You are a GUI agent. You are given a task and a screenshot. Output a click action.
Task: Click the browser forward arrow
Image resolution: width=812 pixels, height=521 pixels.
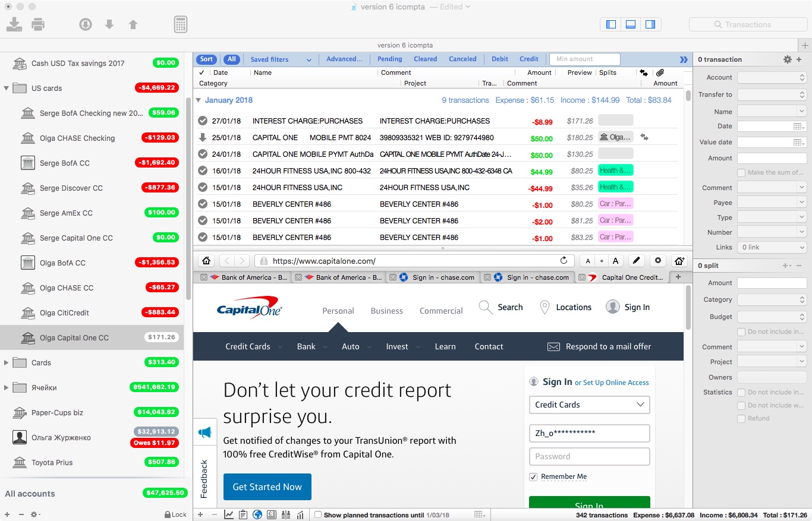[242, 261]
